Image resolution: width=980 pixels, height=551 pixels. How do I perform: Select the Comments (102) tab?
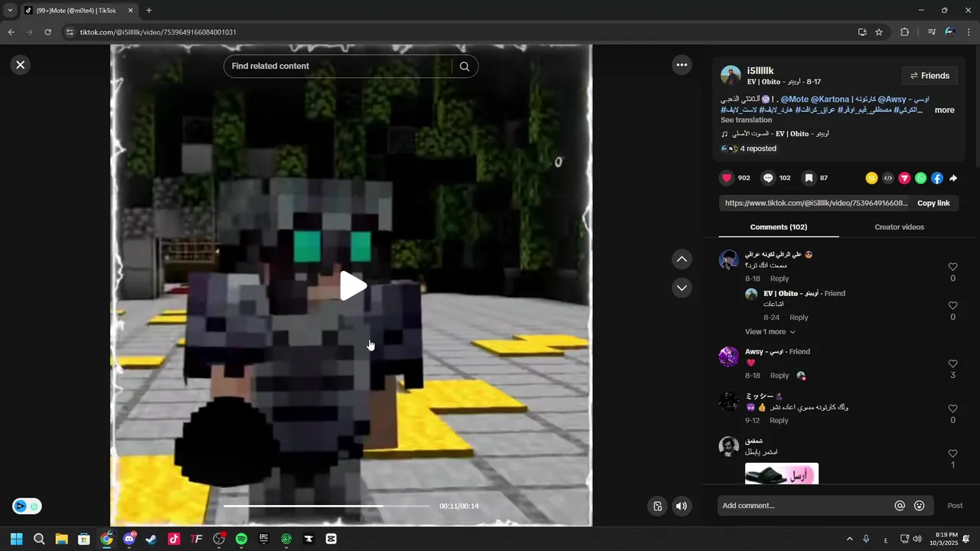pos(779,227)
